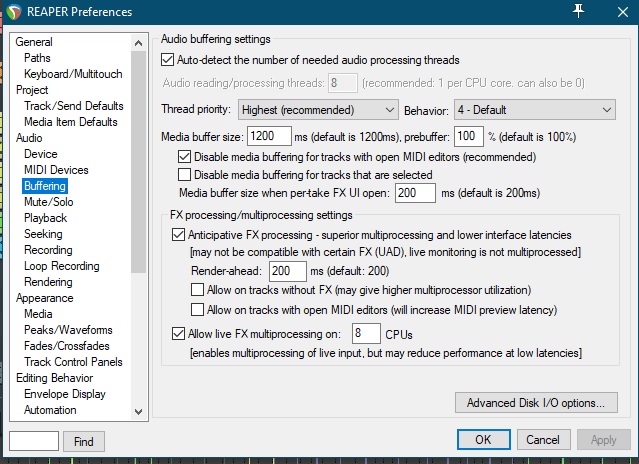Open Media Item Defaults page
Viewport: 639px width, 464px height.
point(71,122)
